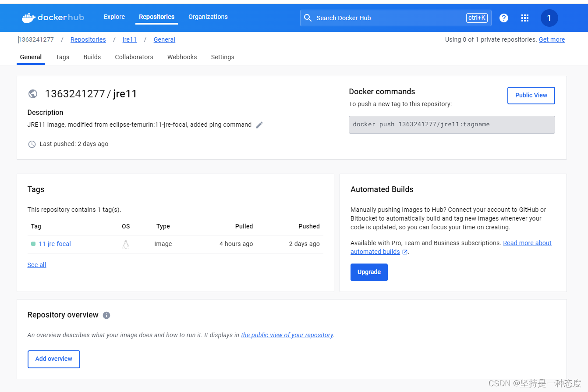This screenshot has width=588, height=392.
Task: Switch to the Tags tab
Action: coord(62,57)
